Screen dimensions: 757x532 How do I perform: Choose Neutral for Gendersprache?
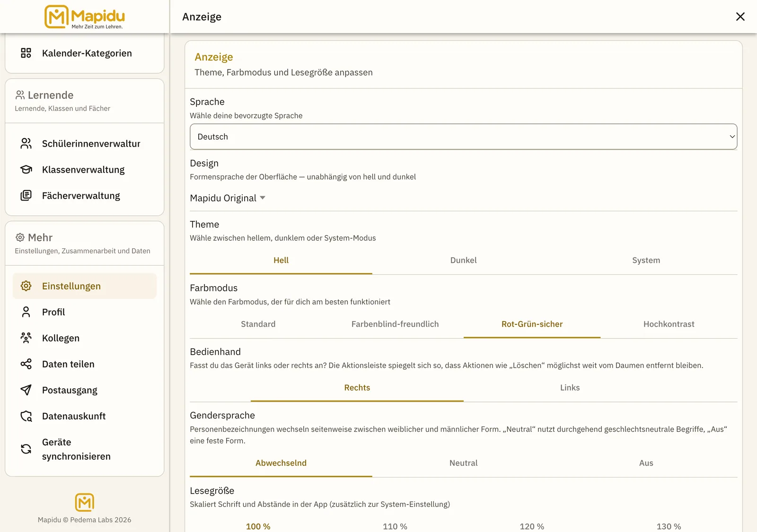point(463,463)
